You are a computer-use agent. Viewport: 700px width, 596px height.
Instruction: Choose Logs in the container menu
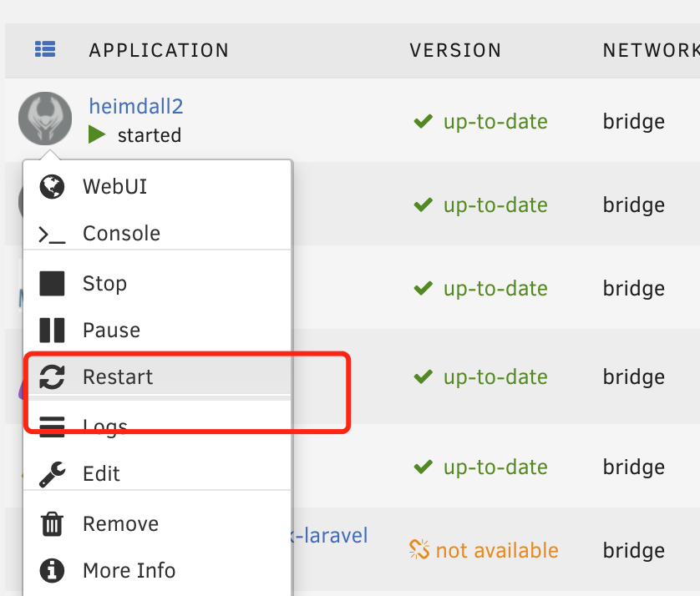click(105, 427)
